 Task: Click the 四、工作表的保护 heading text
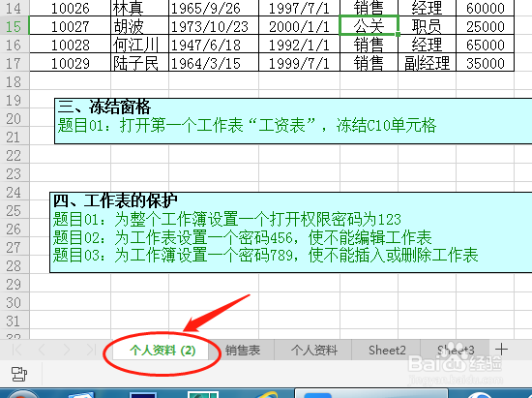tap(115, 200)
